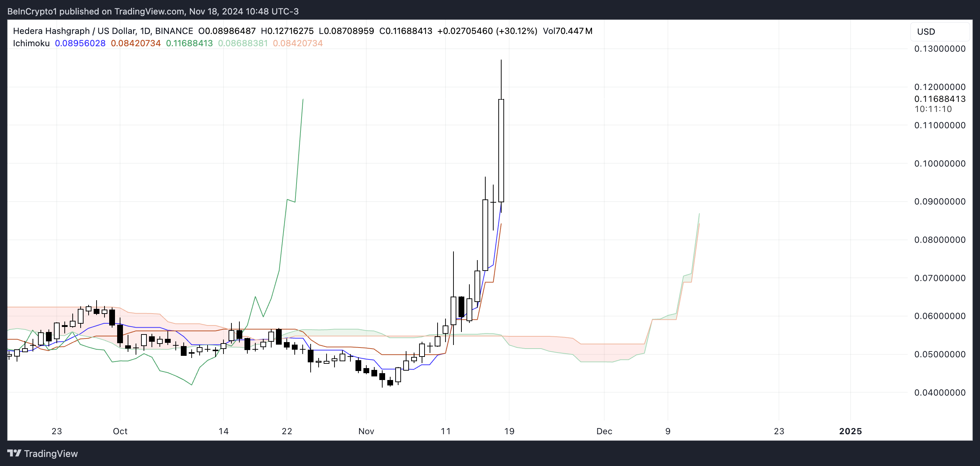
Task: Select the Dec label on the time axis
Action: (x=605, y=431)
